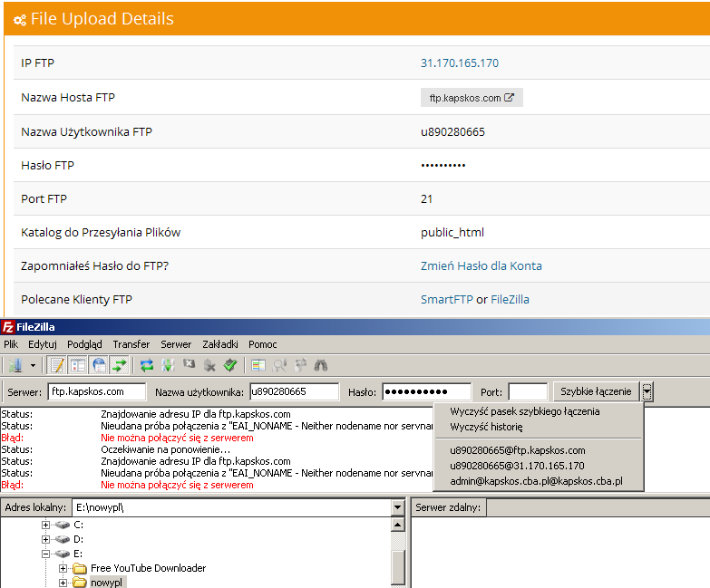This screenshot has height=588, width=710.
Task: Open the Site Manager icon
Action: 15,365
